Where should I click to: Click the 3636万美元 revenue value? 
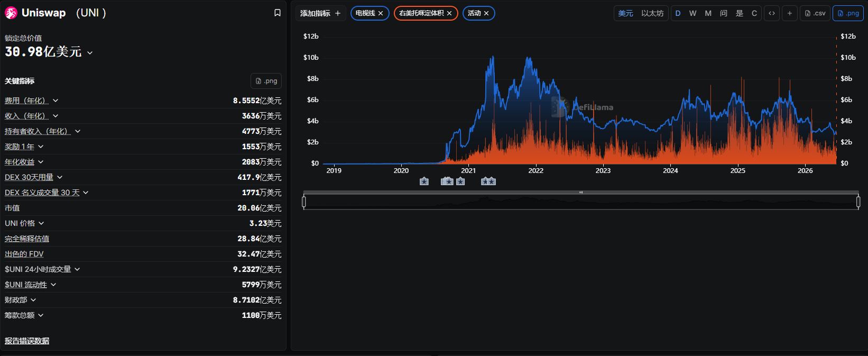262,116
